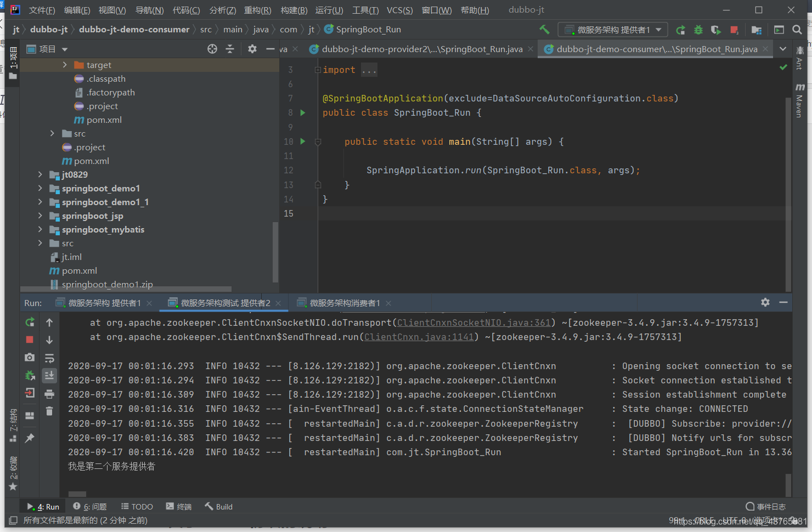Select jt.iml file in project tree

click(x=71, y=257)
